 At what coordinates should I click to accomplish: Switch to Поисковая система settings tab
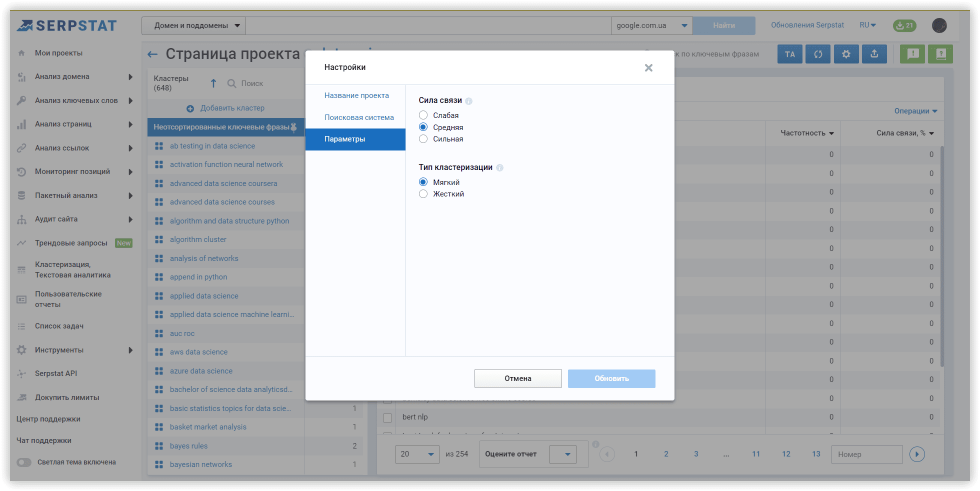[359, 117]
